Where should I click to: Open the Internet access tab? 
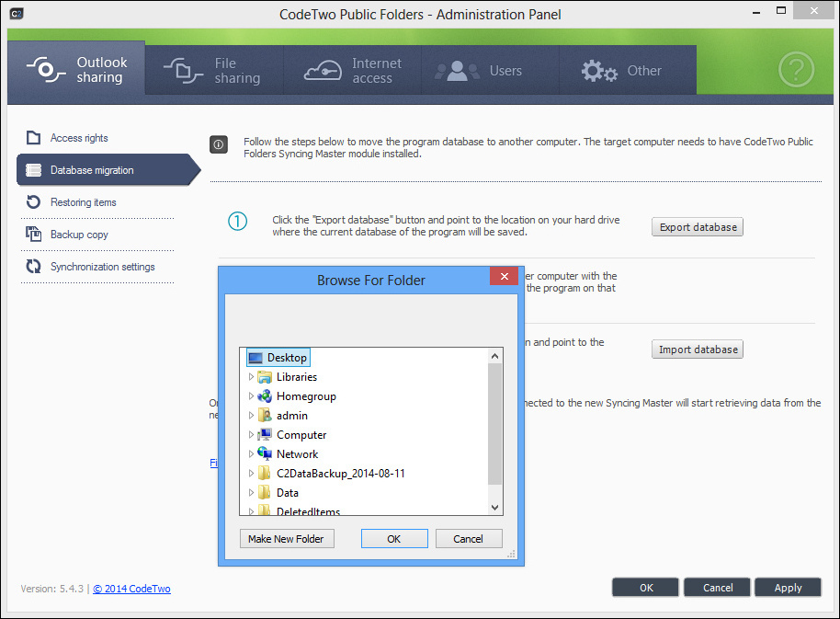click(353, 70)
